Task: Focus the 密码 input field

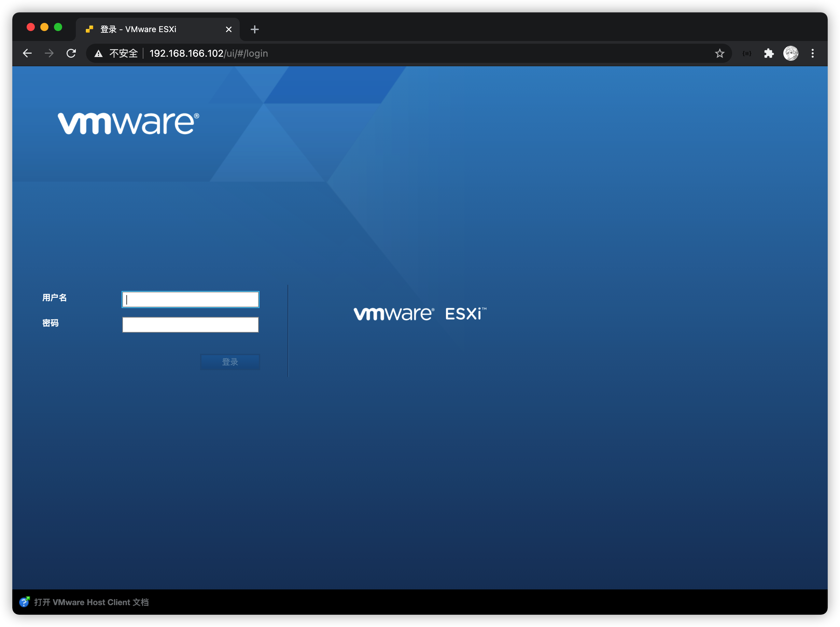Action: click(x=190, y=325)
